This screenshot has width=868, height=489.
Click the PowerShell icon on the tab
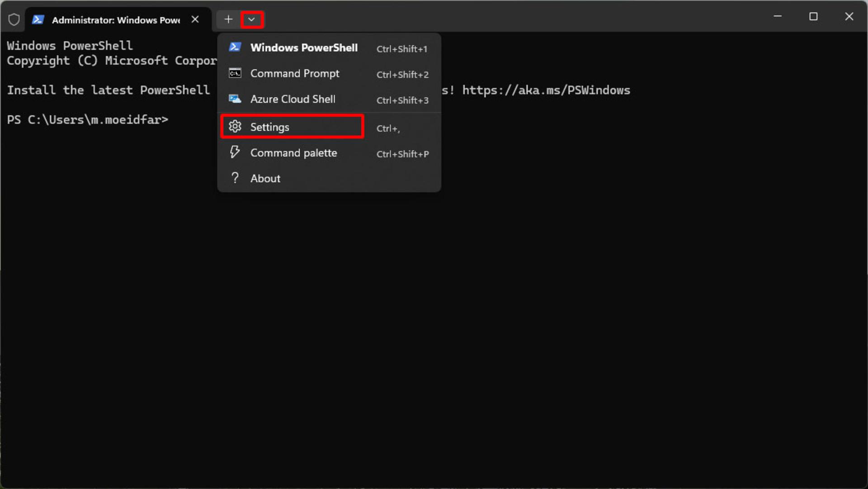click(38, 19)
